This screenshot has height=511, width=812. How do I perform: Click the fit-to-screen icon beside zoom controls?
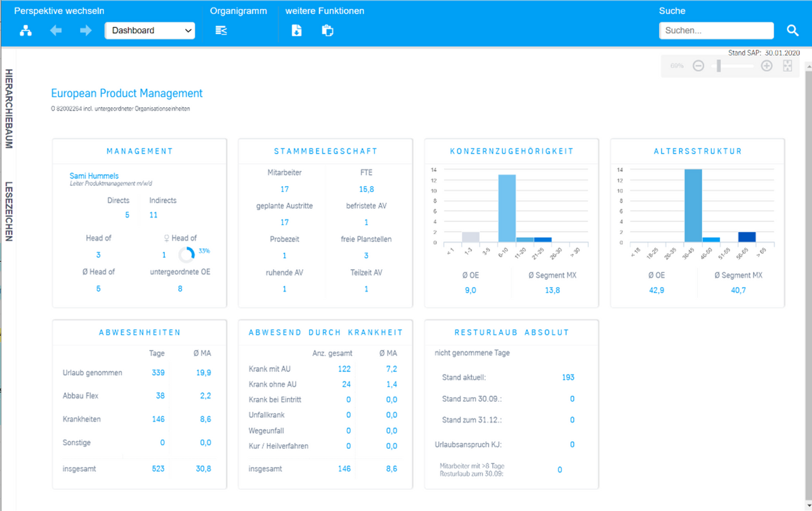click(787, 66)
